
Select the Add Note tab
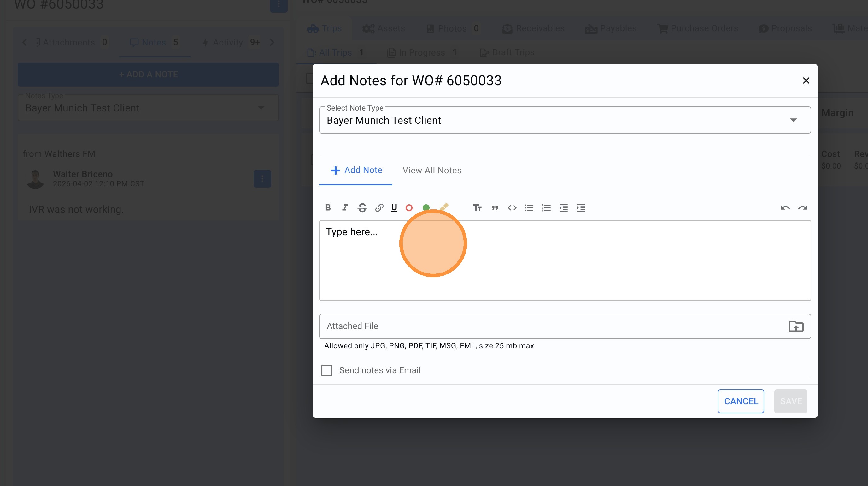point(356,170)
